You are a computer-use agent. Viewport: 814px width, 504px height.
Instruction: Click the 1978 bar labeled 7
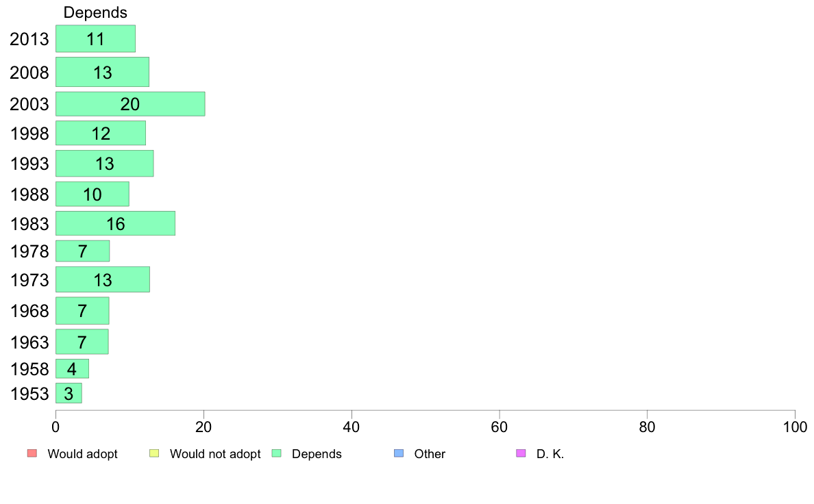(x=82, y=251)
